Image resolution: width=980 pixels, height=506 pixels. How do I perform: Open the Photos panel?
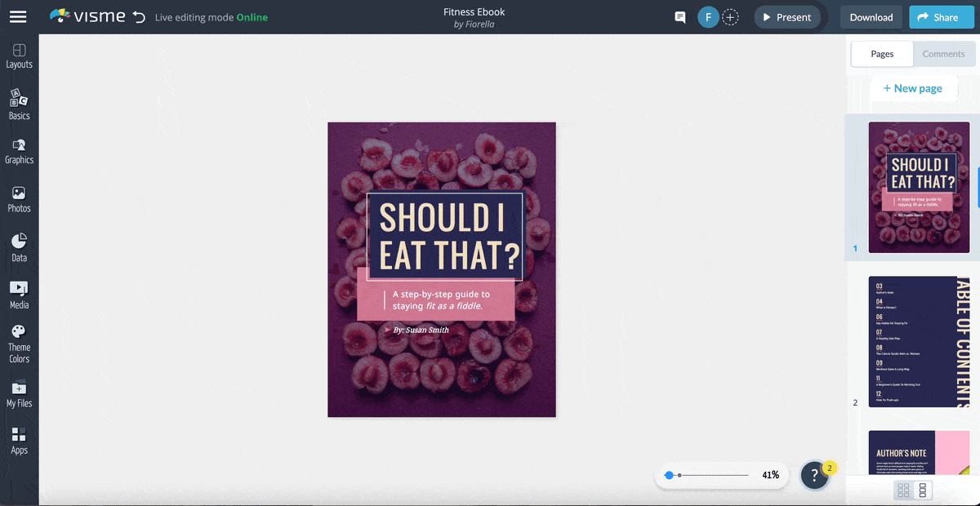19,200
